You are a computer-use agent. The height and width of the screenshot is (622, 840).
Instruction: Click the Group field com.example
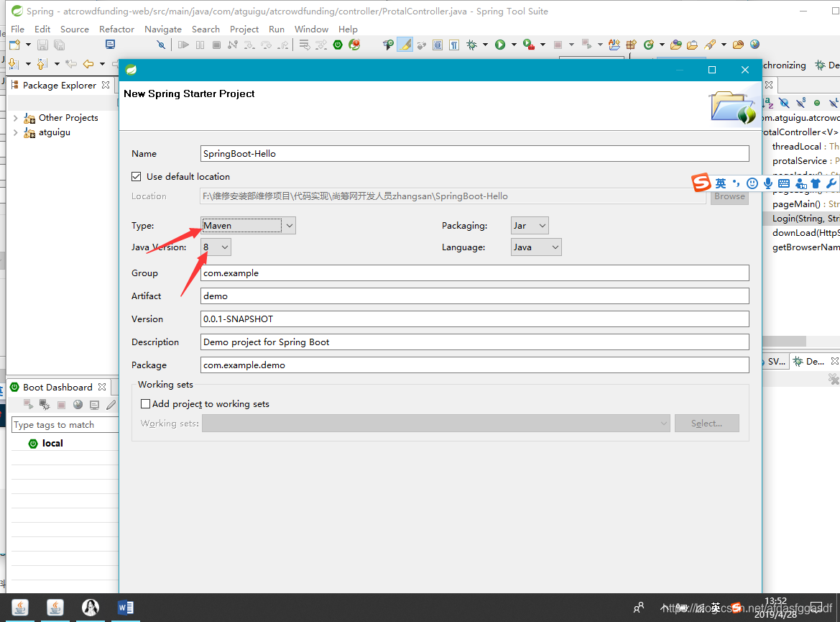click(475, 273)
